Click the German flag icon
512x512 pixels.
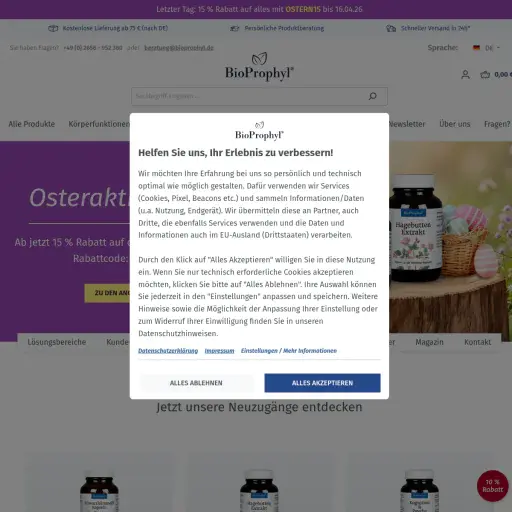[476, 48]
